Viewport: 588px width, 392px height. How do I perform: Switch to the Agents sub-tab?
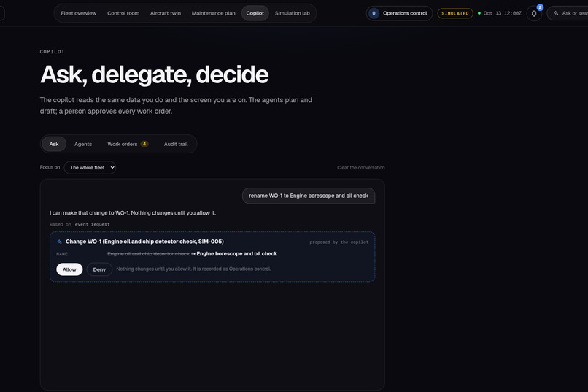83,144
